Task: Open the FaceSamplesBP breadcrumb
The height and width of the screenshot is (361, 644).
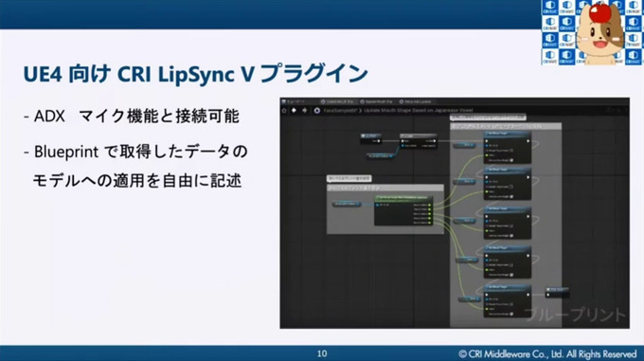Action: click(x=341, y=110)
